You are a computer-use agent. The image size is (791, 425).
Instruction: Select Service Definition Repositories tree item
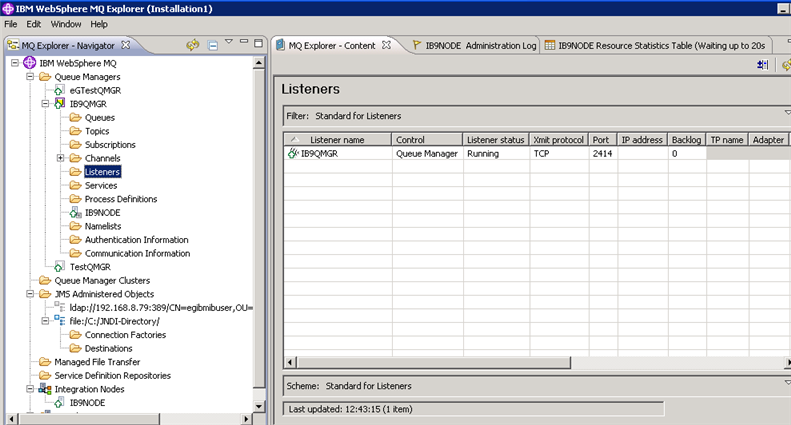click(x=112, y=376)
